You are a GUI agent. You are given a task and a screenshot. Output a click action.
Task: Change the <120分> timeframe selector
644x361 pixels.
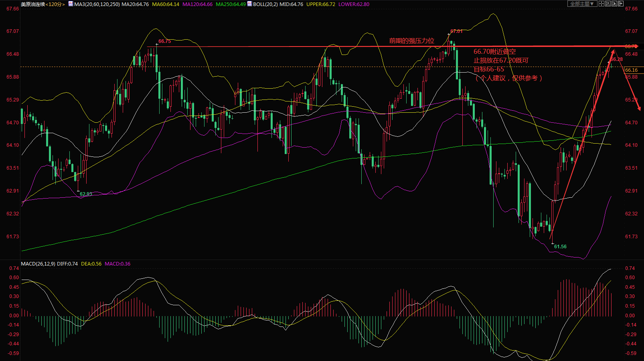coord(55,4)
